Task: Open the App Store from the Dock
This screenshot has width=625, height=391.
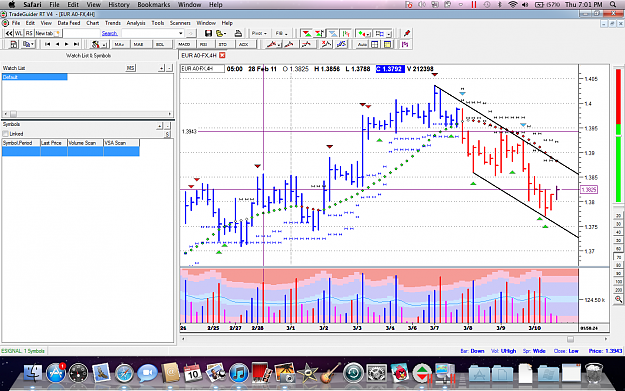Action: point(56,373)
